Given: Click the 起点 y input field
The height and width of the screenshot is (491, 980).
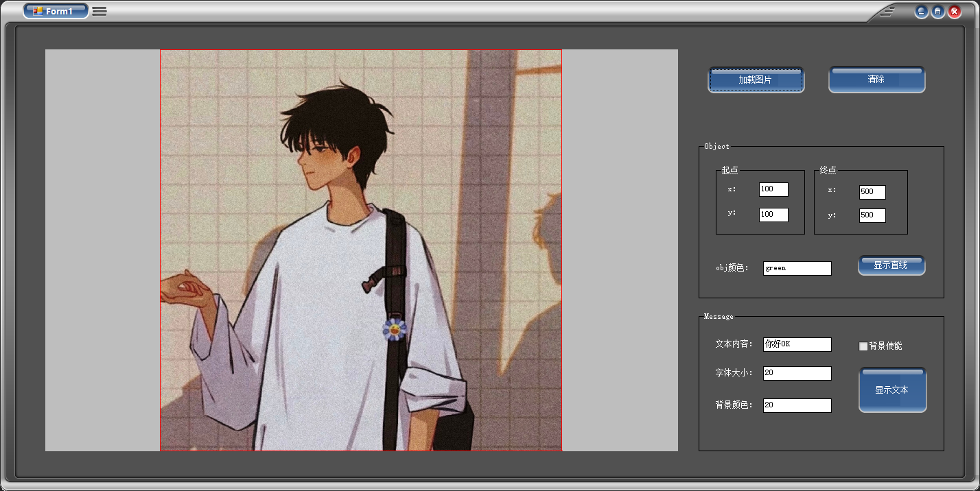Looking at the screenshot, I should (x=773, y=214).
